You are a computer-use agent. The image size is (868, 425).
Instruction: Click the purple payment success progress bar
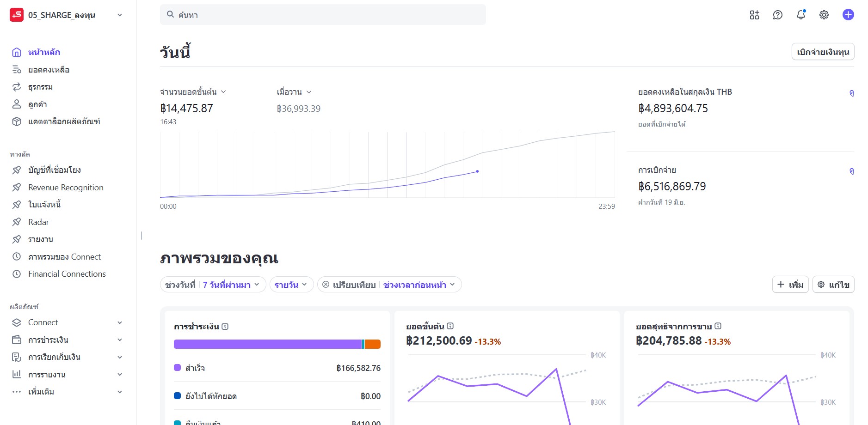[x=267, y=344]
